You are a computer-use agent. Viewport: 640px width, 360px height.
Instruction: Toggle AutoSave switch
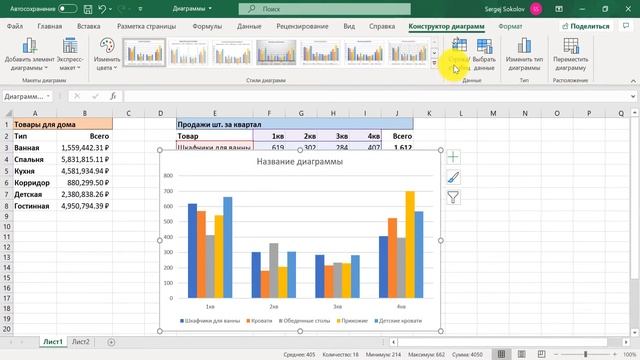tap(67, 9)
